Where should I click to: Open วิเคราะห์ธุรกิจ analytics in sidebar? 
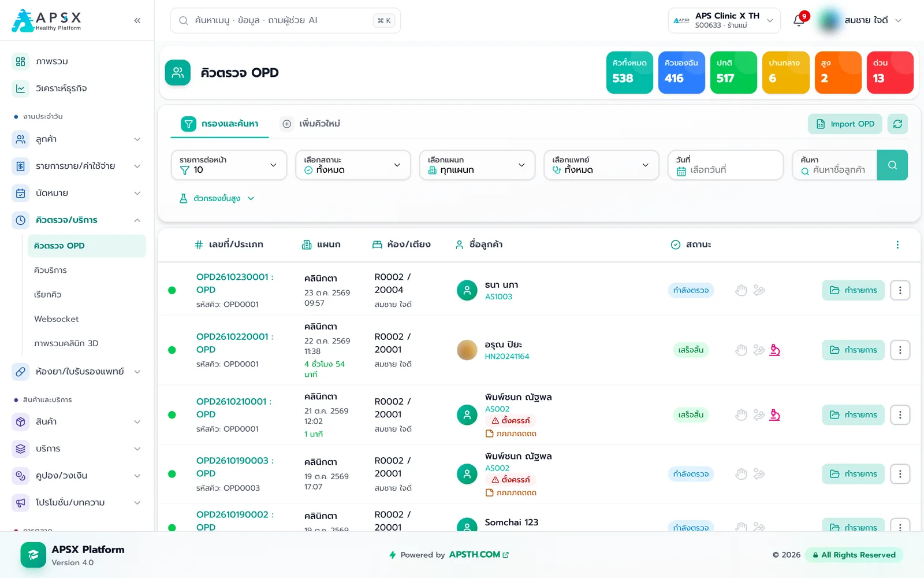point(77,88)
